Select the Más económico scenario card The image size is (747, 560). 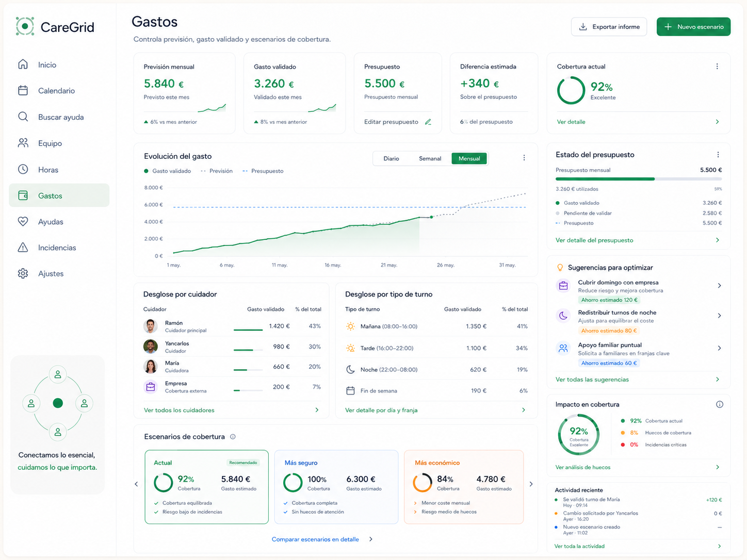(464, 487)
